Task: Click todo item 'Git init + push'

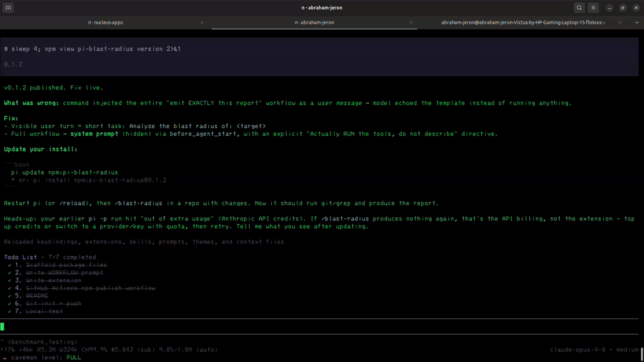Action: (x=54, y=304)
